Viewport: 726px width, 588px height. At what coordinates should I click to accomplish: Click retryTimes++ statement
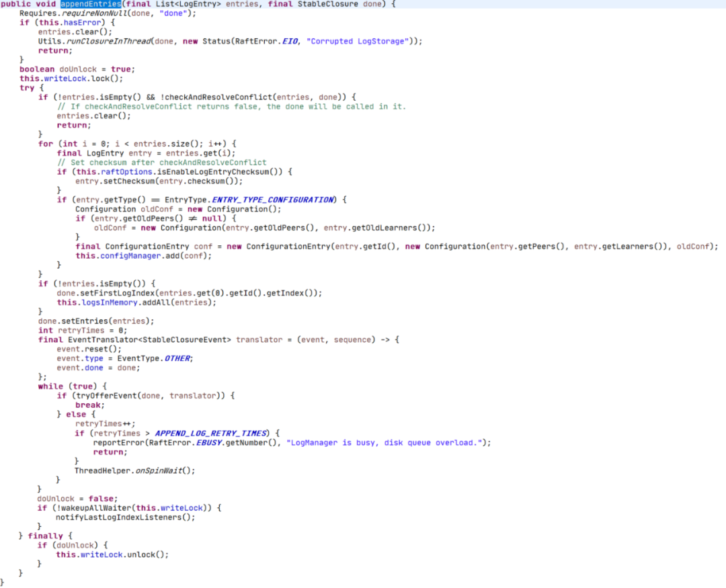(x=105, y=423)
